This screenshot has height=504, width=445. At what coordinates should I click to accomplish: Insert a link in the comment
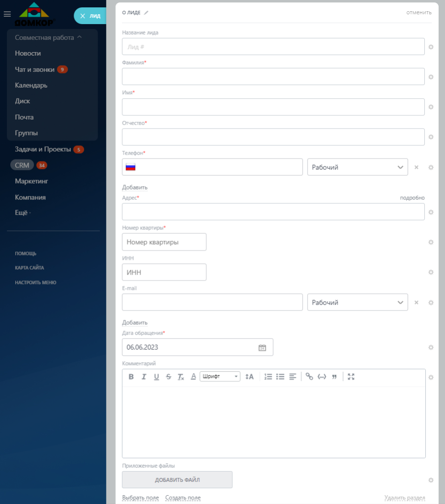point(309,377)
